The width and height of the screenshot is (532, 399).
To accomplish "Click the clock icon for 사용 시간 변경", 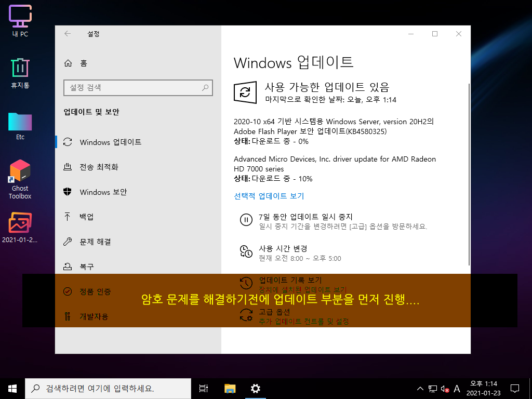I will pos(246,251).
